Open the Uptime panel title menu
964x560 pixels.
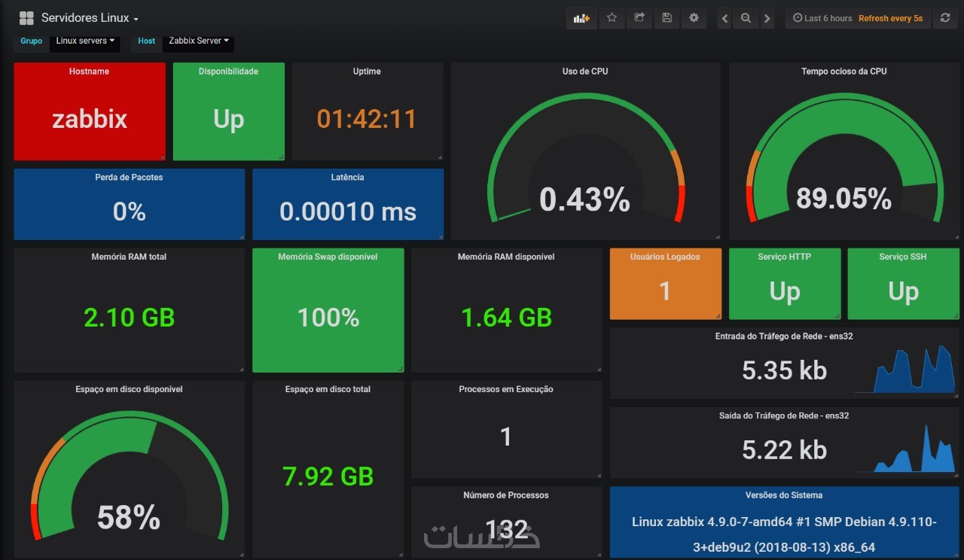367,72
